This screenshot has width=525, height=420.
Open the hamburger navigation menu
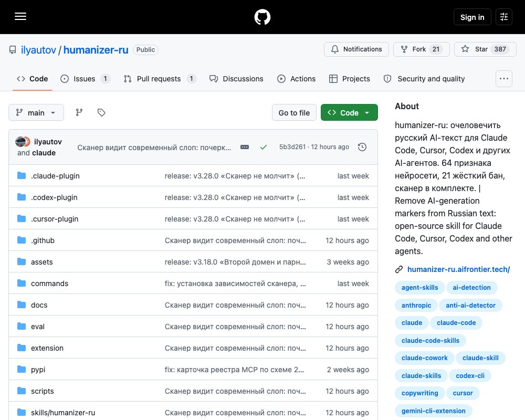(x=20, y=16)
